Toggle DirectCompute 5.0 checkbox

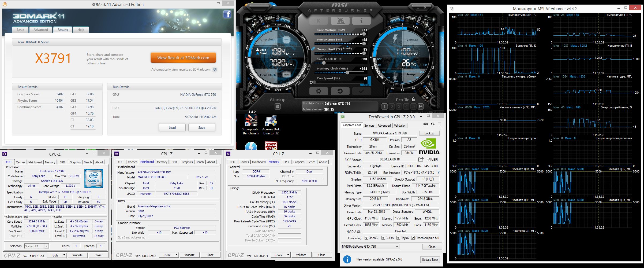click(413, 238)
